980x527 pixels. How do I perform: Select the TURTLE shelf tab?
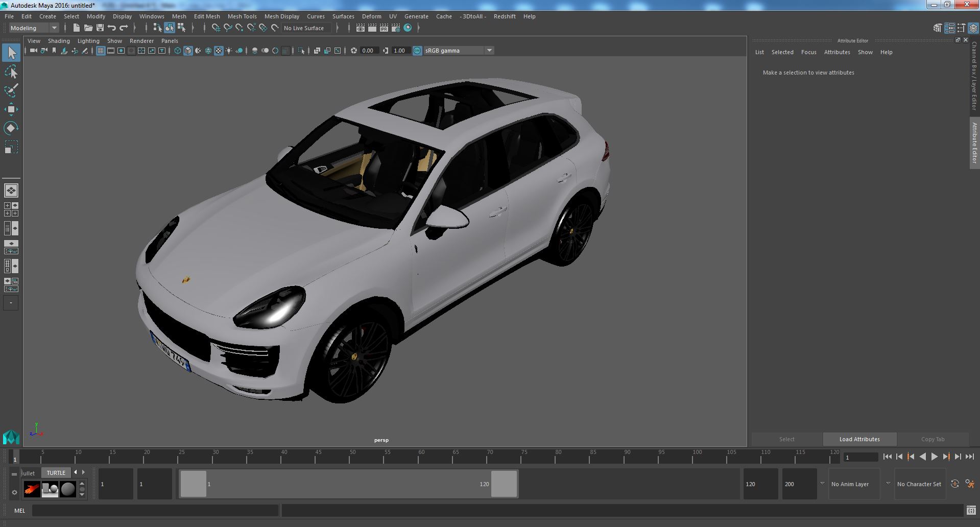point(56,473)
